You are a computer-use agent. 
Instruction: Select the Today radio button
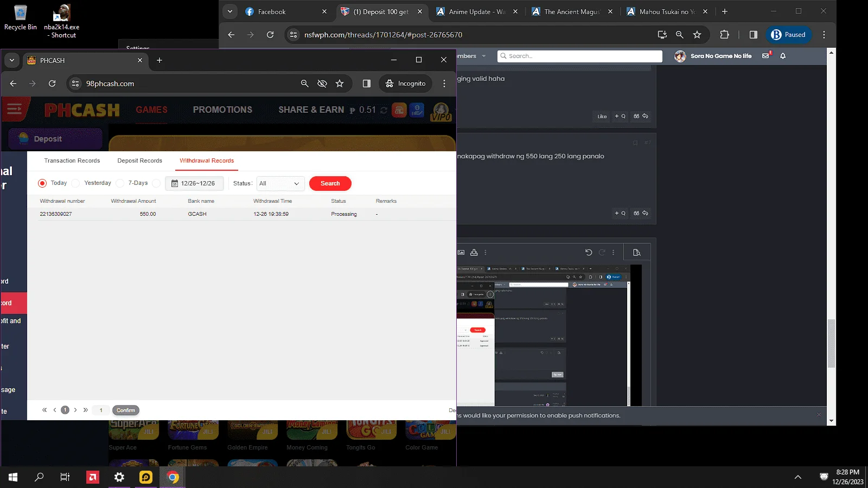(42, 183)
